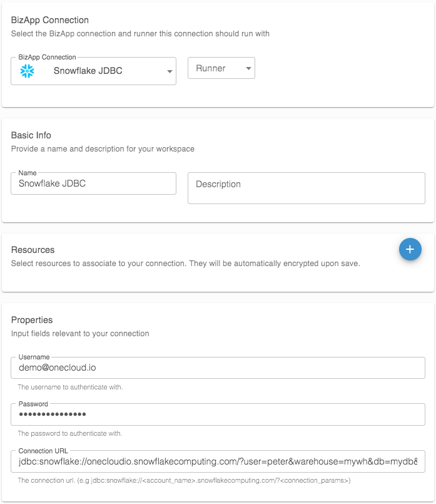This screenshot has height=504, width=436.
Task: Click the Resources section heading
Action: pos(33,250)
